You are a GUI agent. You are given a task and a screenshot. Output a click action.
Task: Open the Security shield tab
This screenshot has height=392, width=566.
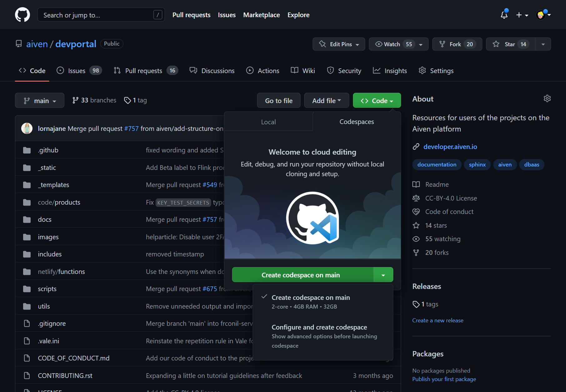pos(344,71)
